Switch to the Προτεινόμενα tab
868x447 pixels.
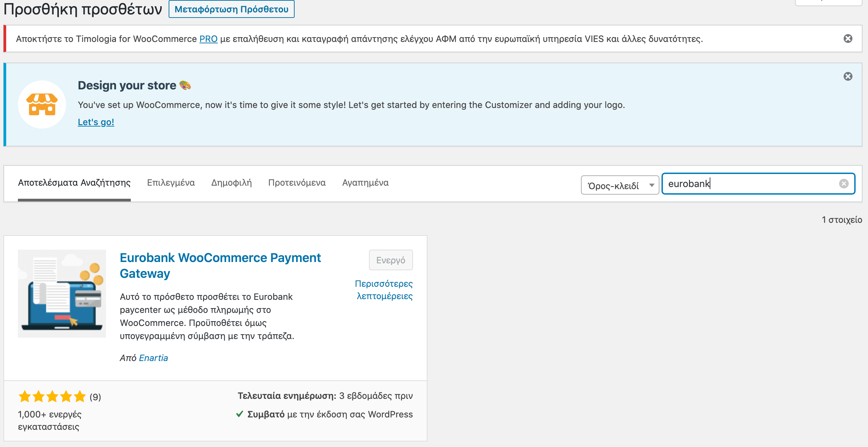pyautogui.click(x=297, y=183)
